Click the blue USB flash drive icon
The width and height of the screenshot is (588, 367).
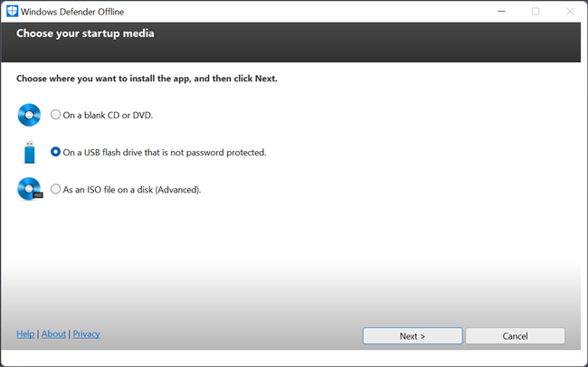(x=29, y=152)
